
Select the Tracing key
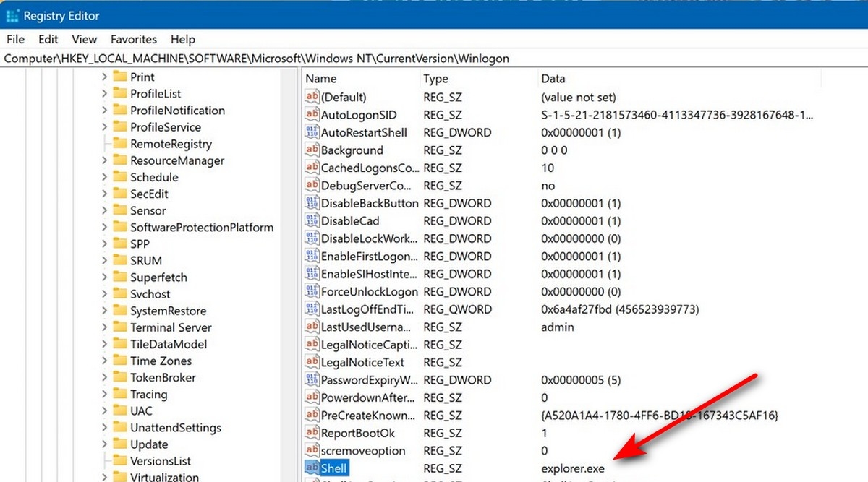148,394
